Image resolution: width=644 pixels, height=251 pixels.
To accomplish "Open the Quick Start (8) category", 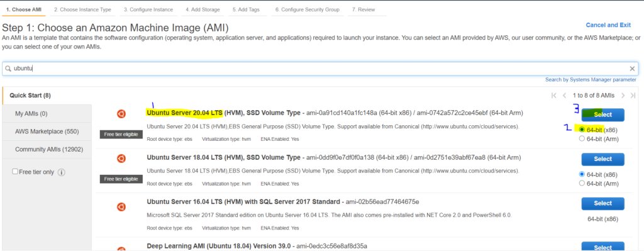I will tap(47, 96).
